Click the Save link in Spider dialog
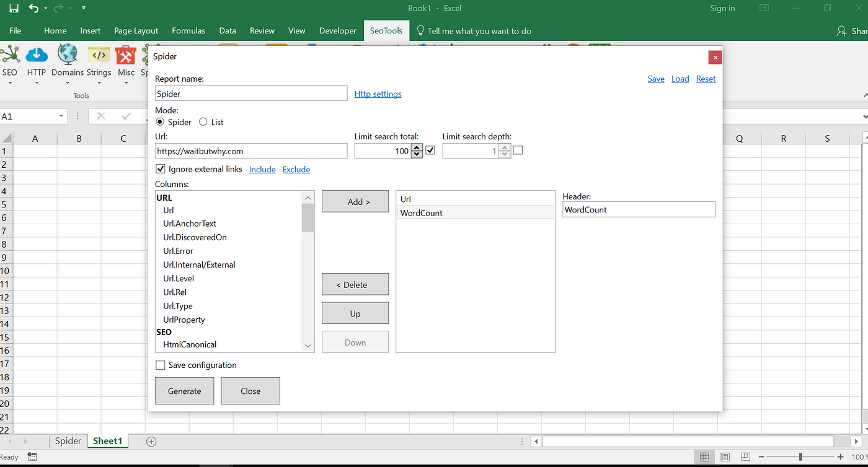 [656, 79]
